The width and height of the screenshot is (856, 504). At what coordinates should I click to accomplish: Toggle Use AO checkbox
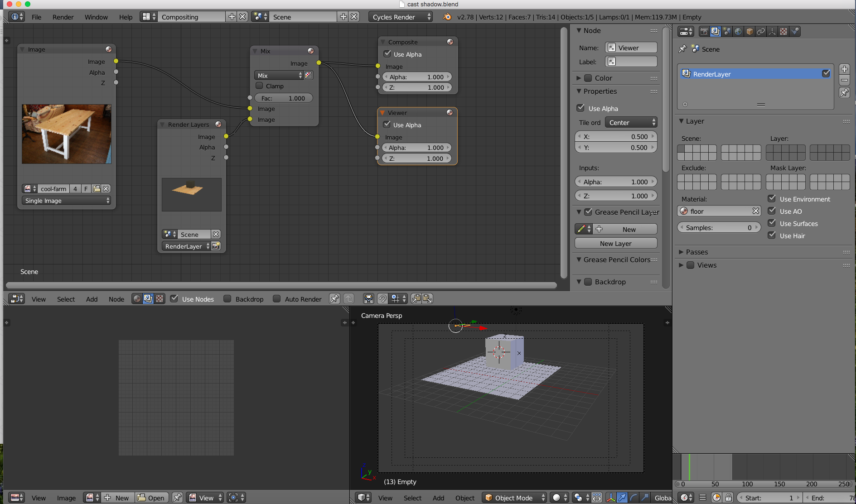point(772,211)
